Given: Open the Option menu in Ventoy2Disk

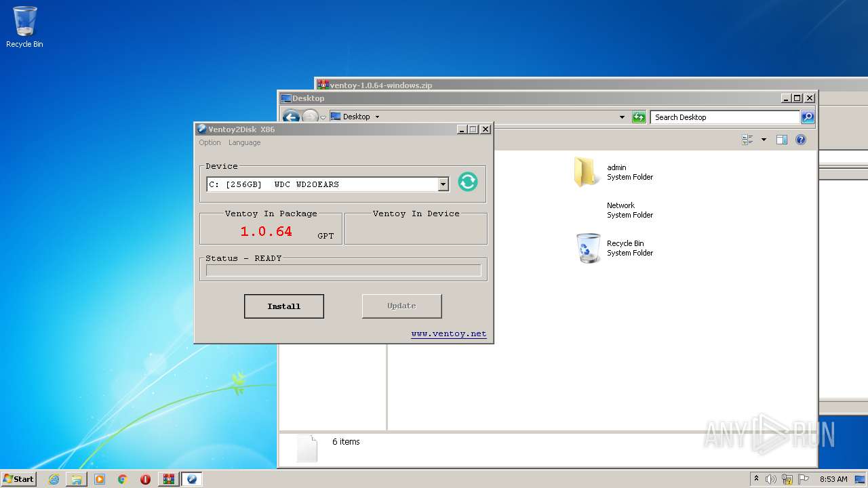Looking at the screenshot, I should 210,142.
